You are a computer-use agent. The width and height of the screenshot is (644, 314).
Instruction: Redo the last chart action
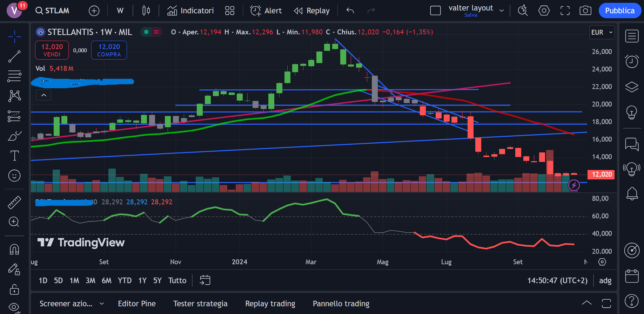[x=371, y=11]
